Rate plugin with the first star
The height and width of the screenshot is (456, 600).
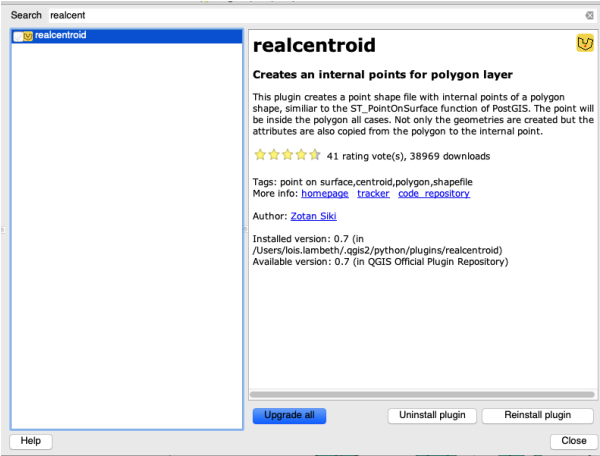pos(260,155)
